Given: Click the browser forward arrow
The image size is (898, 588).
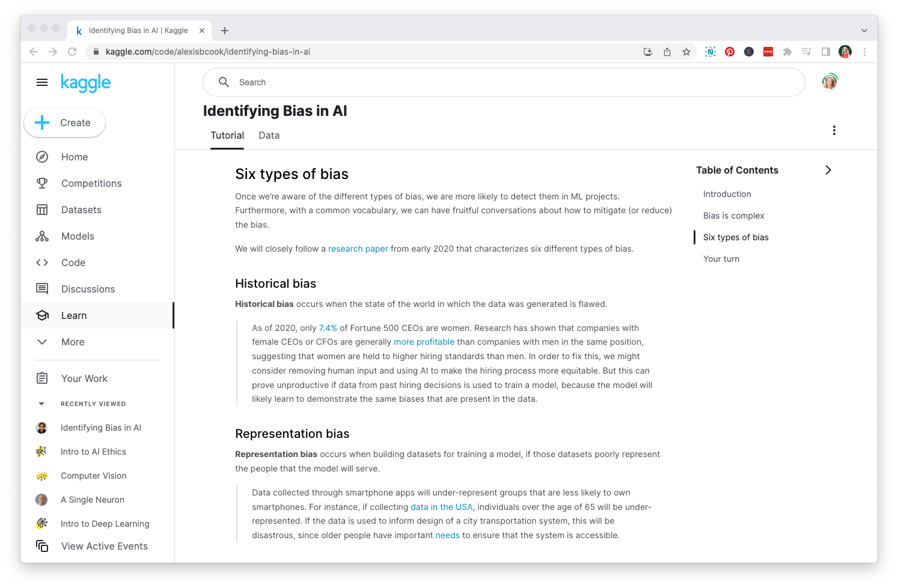Looking at the screenshot, I should tap(53, 52).
